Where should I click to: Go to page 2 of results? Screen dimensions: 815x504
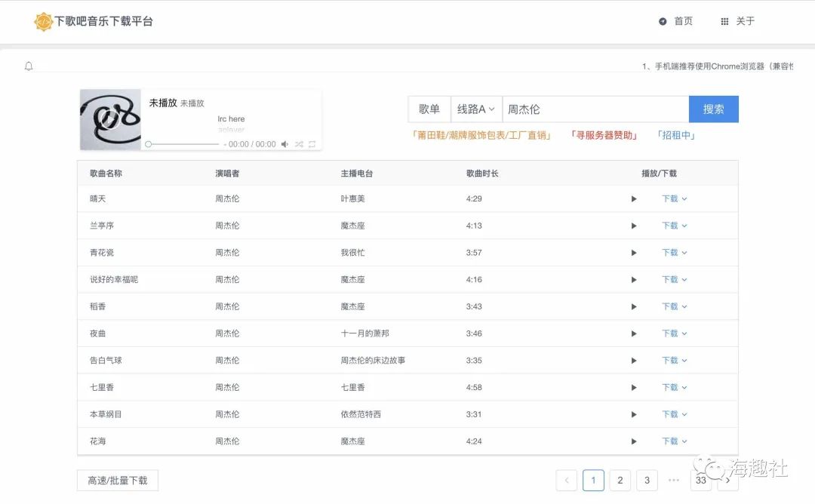[x=620, y=481]
